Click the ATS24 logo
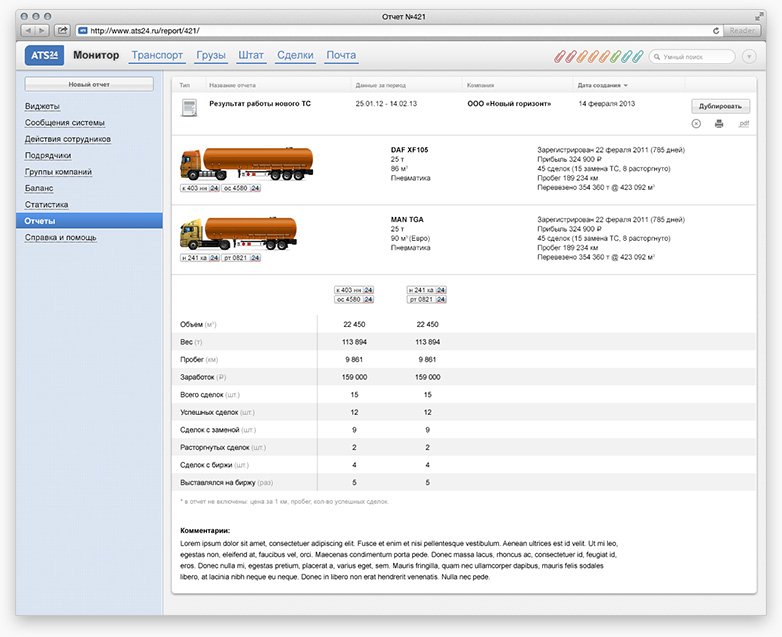This screenshot has width=782, height=637. pos(44,55)
